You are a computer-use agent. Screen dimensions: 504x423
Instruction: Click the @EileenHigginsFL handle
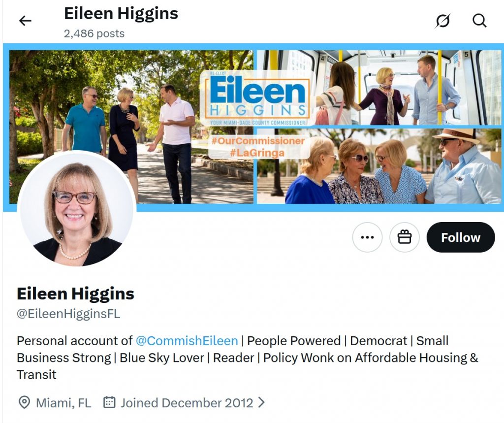(x=68, y=314)
